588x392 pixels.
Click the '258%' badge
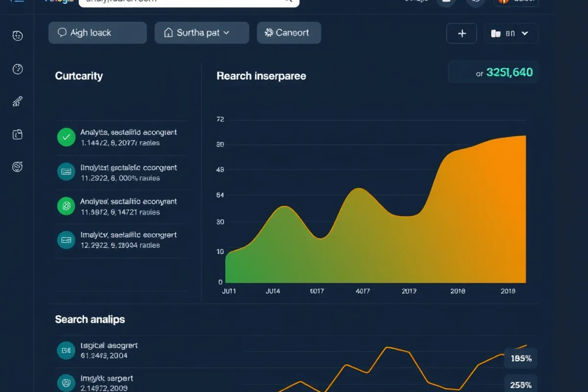click(521, 384)
